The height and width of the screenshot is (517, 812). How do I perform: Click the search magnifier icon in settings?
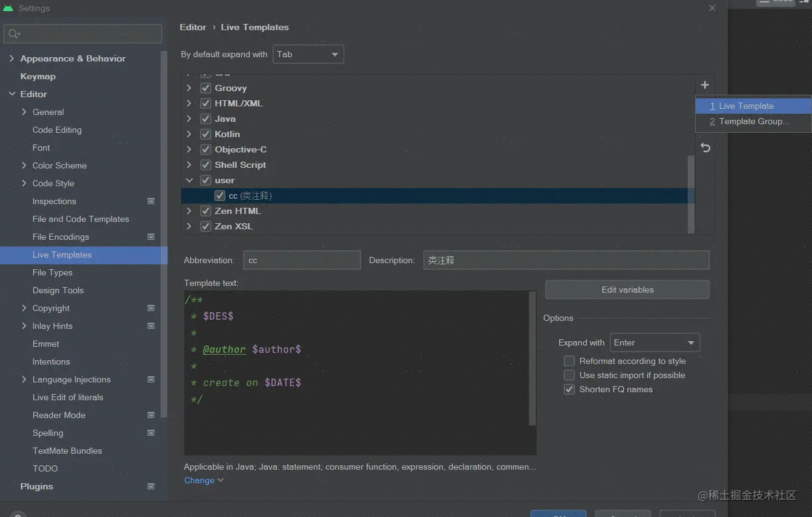pos(14,34)
